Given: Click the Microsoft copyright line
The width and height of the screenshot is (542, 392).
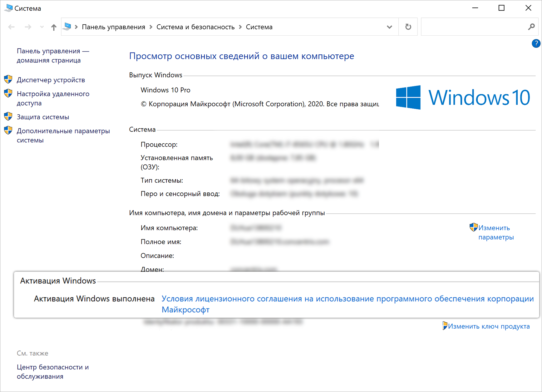Looking at the screenshot, I should click(260, 104).
